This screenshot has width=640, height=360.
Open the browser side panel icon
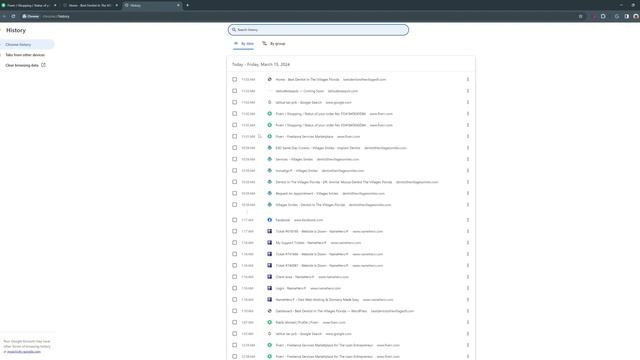[x=627, y=16]
